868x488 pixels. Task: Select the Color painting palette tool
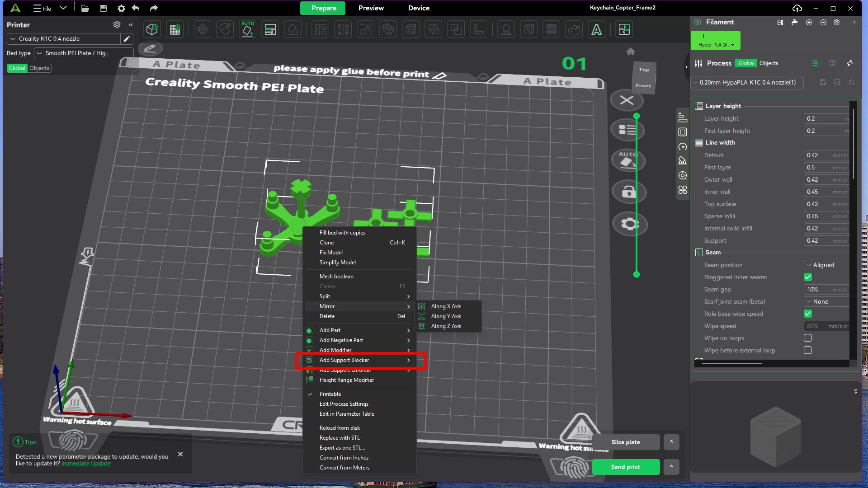pyautogui.click(x=574, y=30)
